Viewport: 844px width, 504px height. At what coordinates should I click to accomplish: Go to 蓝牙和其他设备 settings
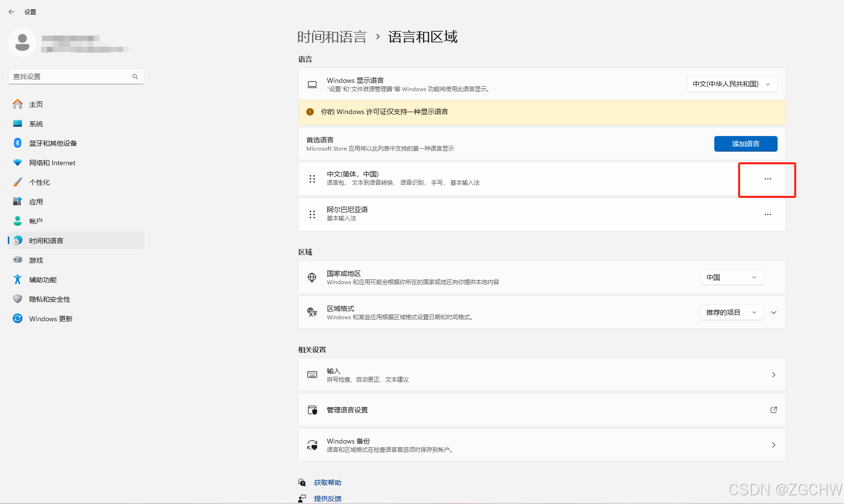(x=76, y=143)
